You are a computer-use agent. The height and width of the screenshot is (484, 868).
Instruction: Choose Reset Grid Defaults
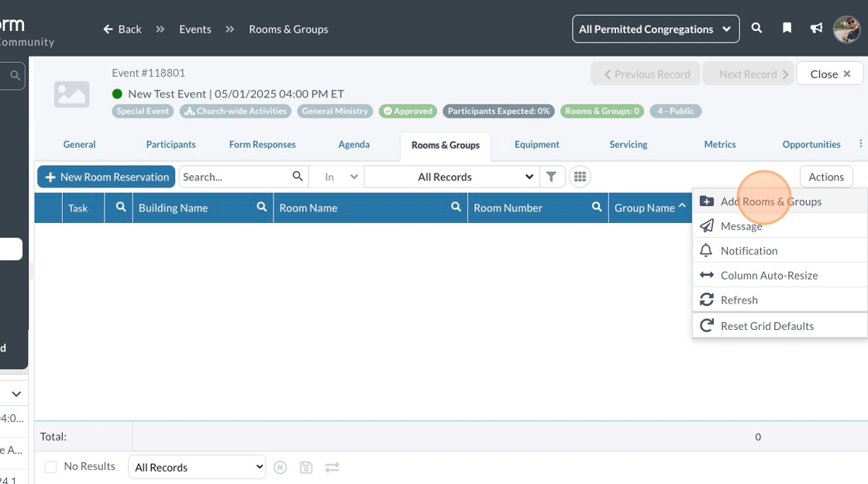pos(780,325)
